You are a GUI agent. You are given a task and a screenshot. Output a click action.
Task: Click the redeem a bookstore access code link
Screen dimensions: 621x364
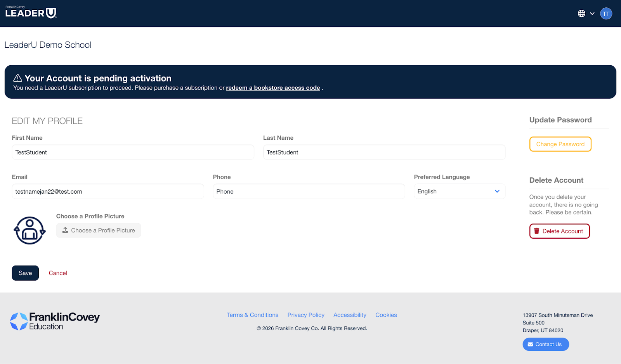coord(273,88)
